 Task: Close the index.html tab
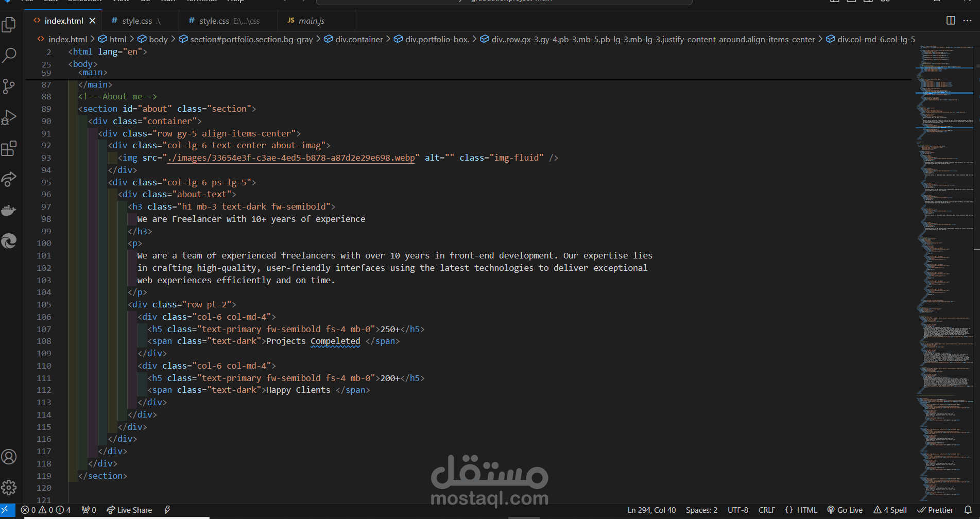coord(92,21)
